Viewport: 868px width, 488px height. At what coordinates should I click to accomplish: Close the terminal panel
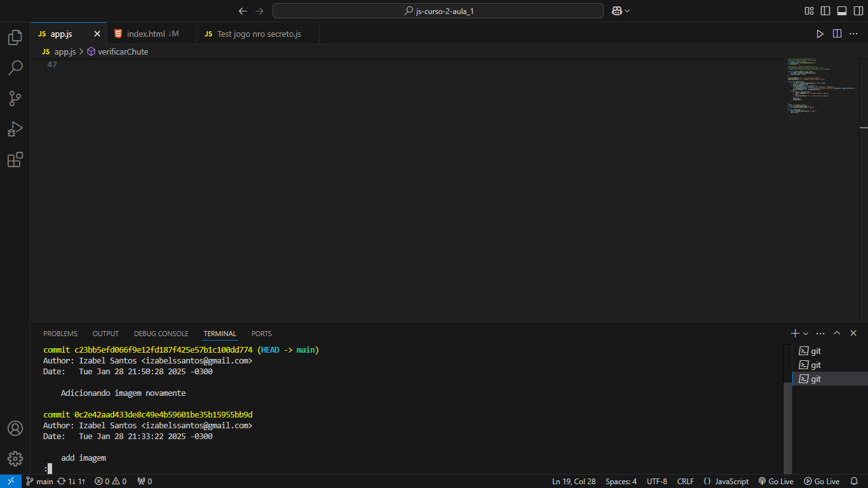(853, 333)
